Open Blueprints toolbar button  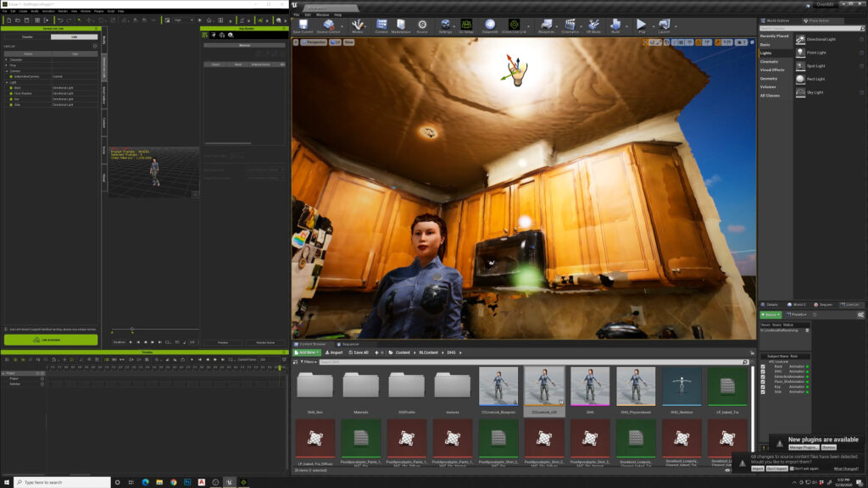[547, 26]
